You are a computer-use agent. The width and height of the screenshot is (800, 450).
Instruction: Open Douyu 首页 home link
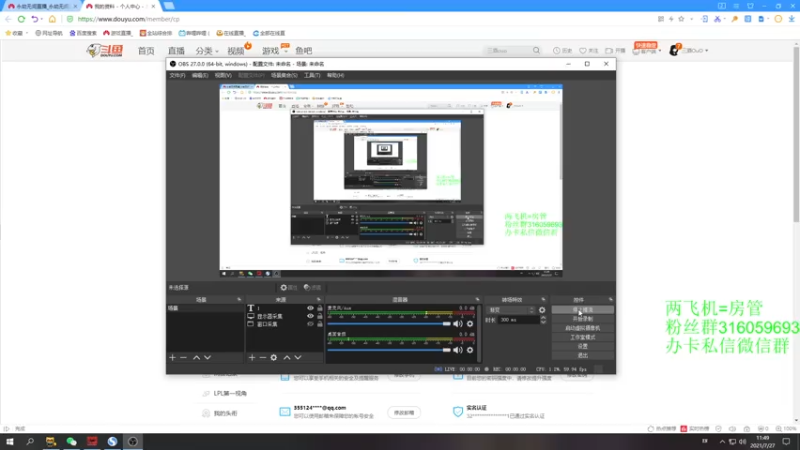146,51
